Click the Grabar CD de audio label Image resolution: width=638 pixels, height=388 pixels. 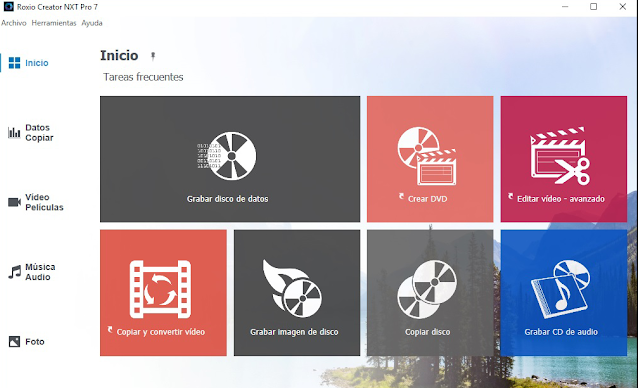pyautogui.click(x=561, y=332)
